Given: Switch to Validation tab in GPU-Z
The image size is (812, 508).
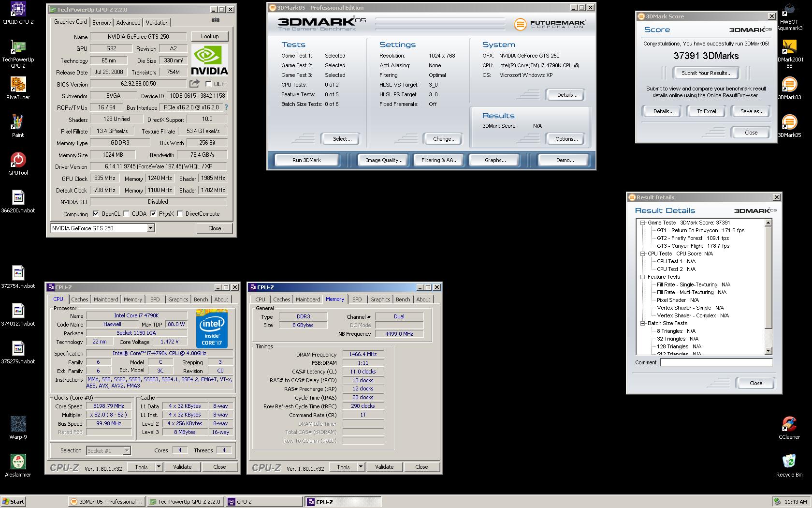Looking at the screenshot, I should pos(157,23).
